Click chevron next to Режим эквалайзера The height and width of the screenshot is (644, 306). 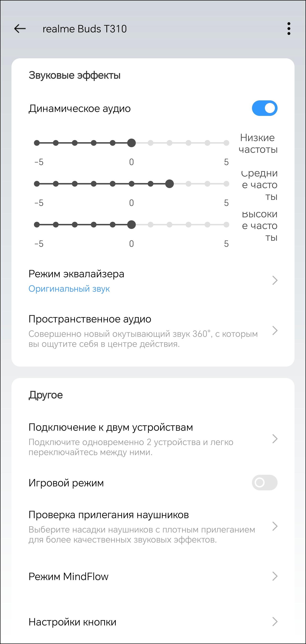coord(275,281)
